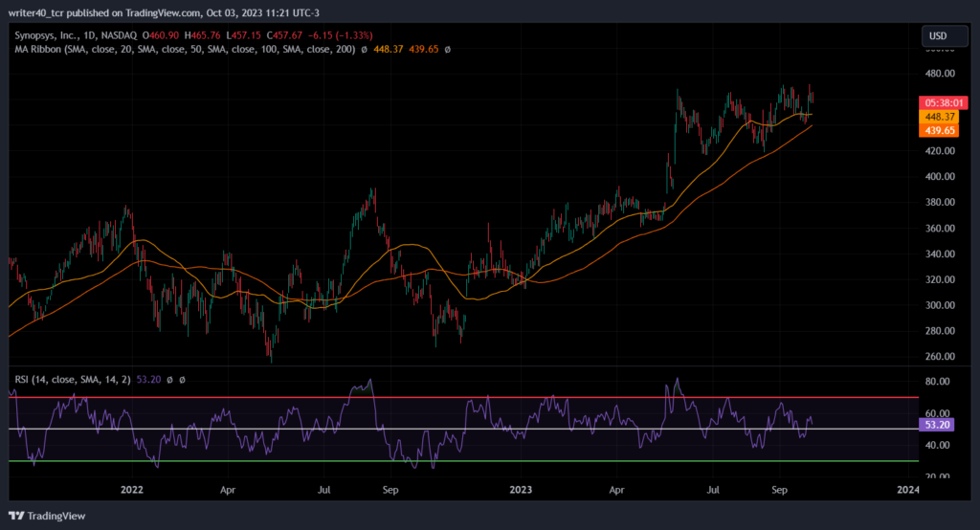
Task: Click the purple 53.20 RSI axis tag
Action: coord(936,425)
